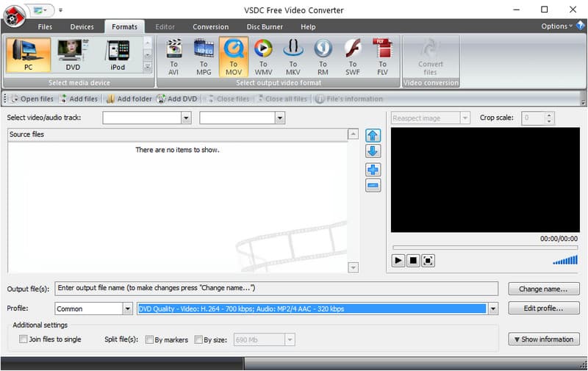Select the DVD media device
588x371 pixels.
[x=73, y=55]
